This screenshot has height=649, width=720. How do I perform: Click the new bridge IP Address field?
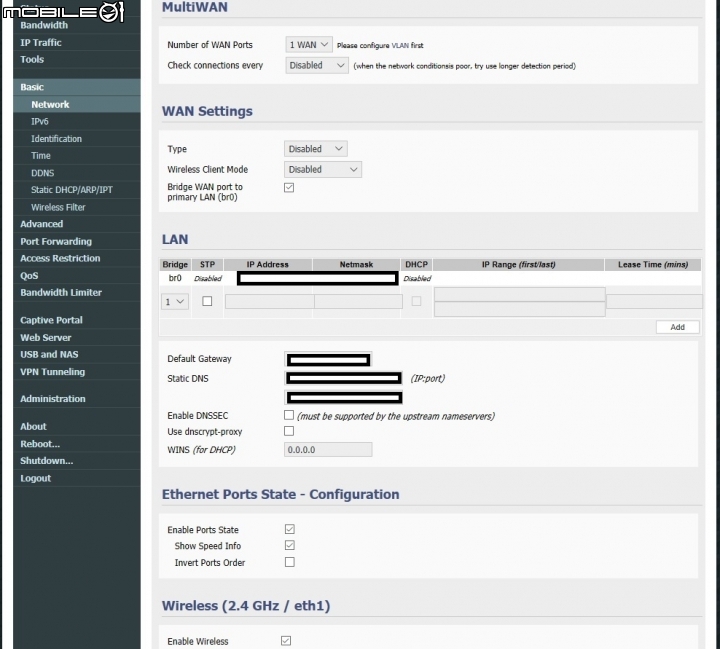(270, 301)
